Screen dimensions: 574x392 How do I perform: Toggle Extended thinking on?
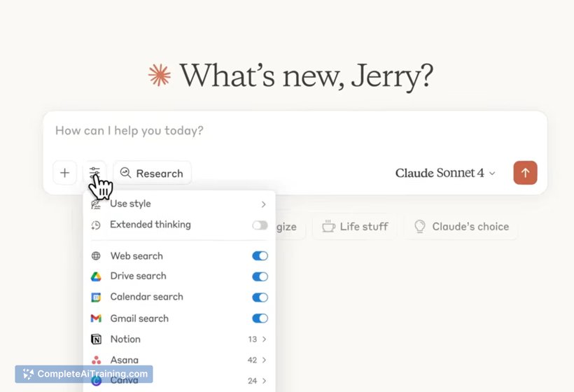[x=260, y=225]
